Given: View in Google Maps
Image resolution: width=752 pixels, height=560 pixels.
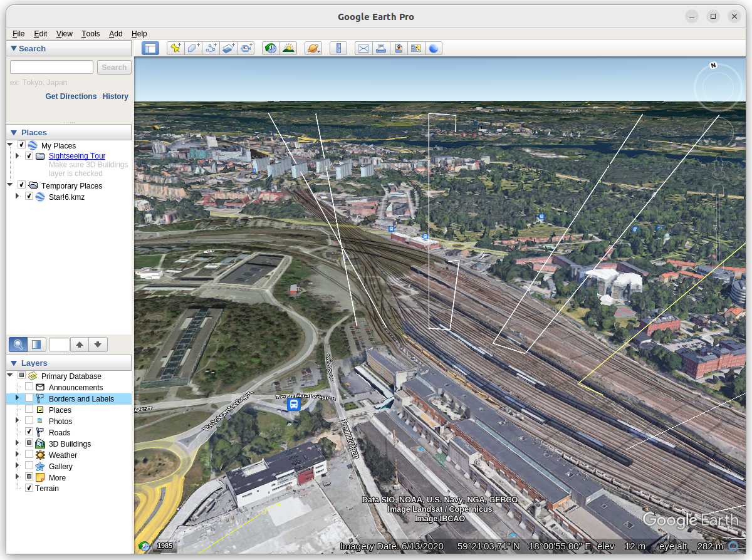Looking at the screenshot, I should click(416, 48).
